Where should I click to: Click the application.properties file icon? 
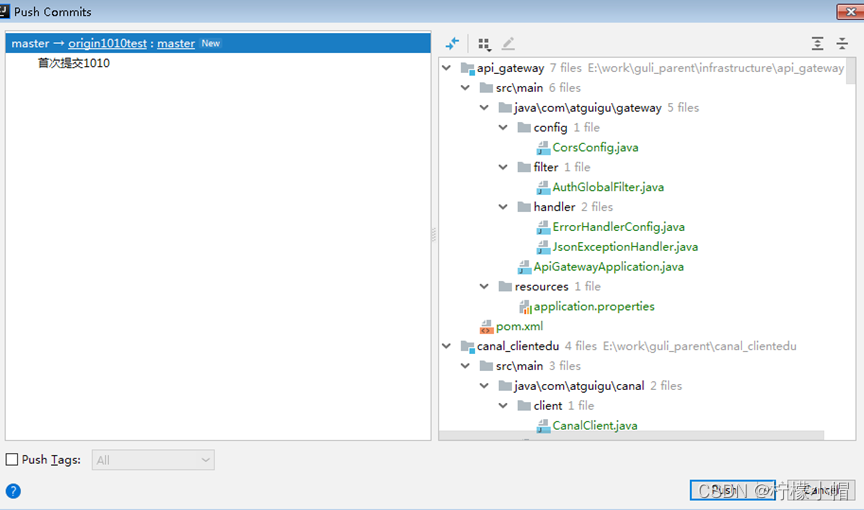[x=525, y=307]
